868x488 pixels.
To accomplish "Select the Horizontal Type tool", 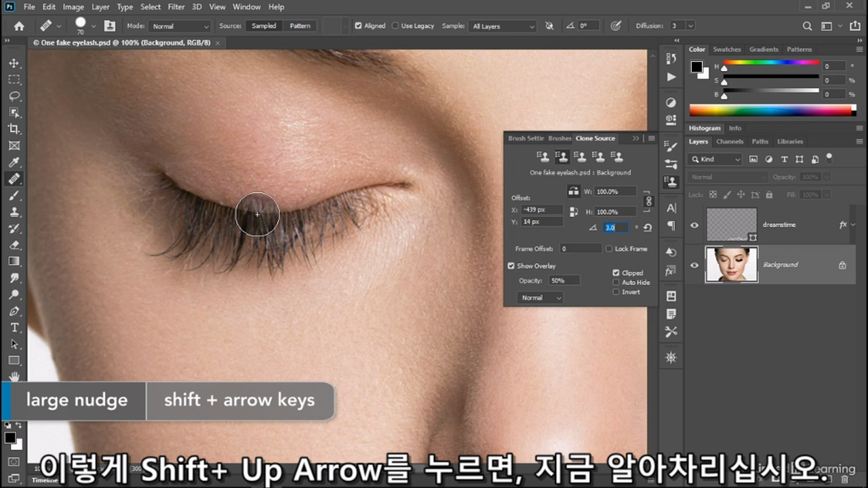I will pyautogui.click(x=14, y=327).
